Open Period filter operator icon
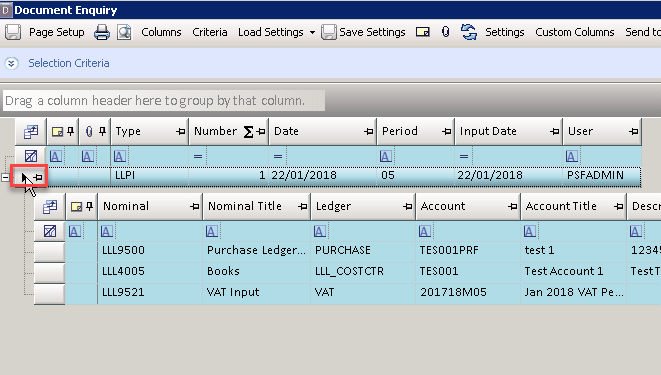 point(386,157)
